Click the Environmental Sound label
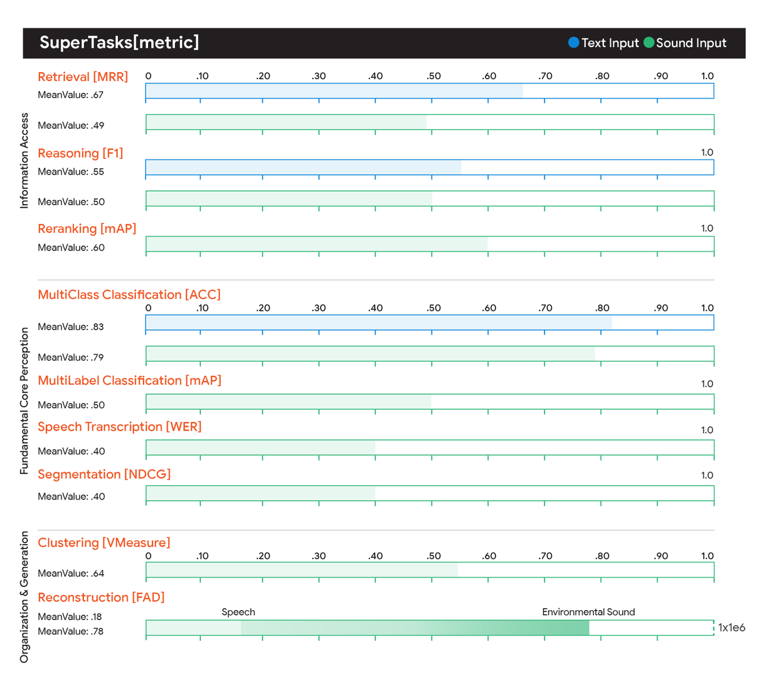Viewport: 784px width, 686px height. click(x=588, y=612)
